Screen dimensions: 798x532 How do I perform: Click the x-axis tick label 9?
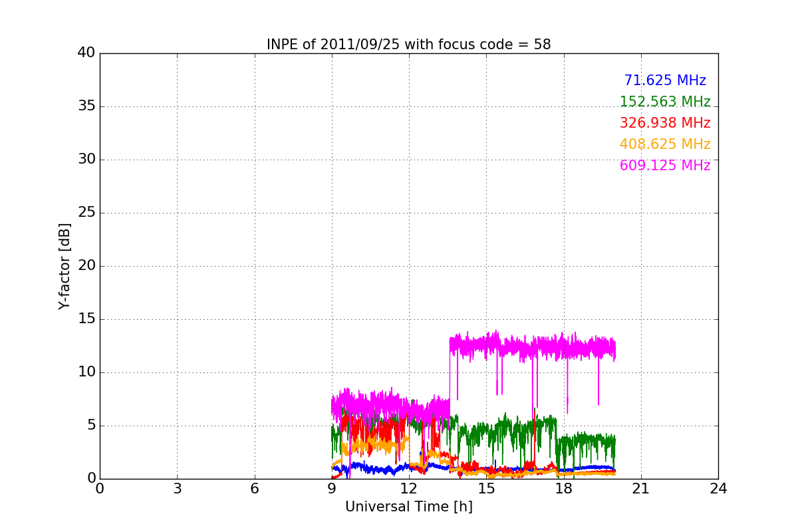332,489
